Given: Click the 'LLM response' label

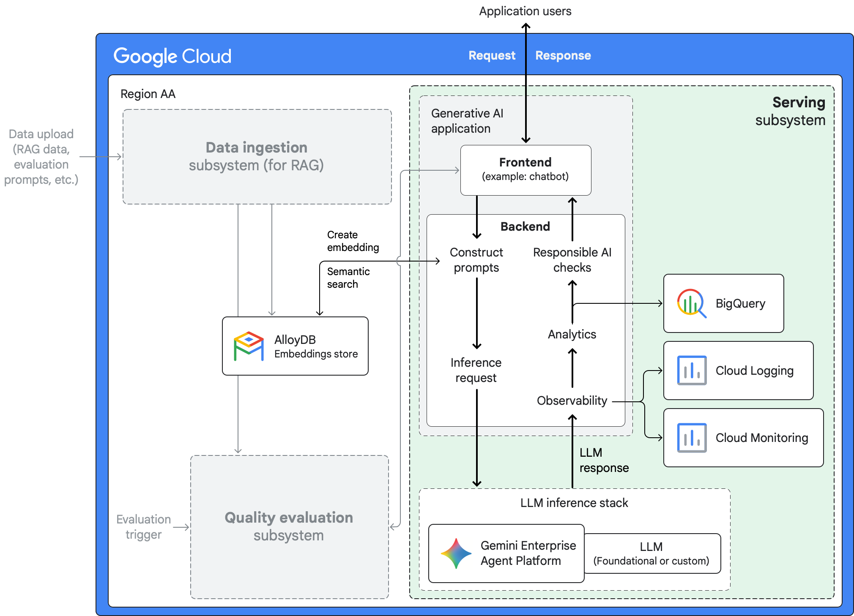Looking at the screenshot, I should (604, 460).
